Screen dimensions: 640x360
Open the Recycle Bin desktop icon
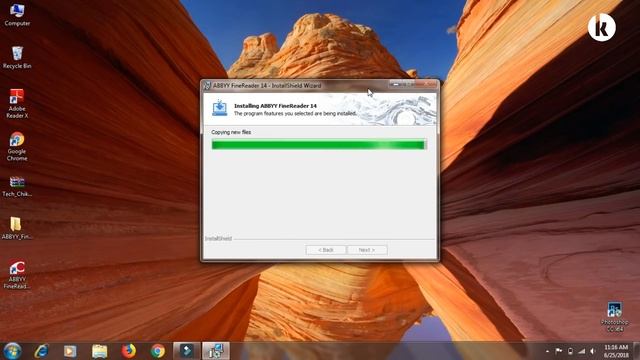pyautogui.click(x=17, y=57)
